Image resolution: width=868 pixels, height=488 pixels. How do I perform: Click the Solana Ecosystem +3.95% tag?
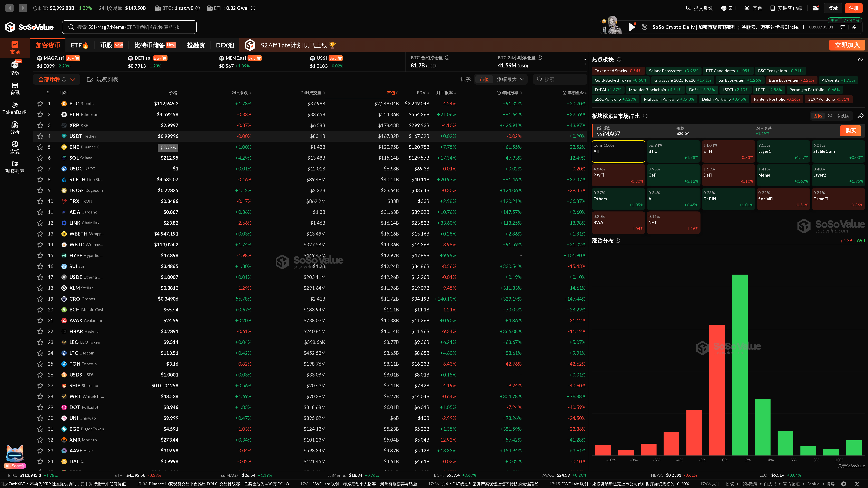[x=674, y=71]
